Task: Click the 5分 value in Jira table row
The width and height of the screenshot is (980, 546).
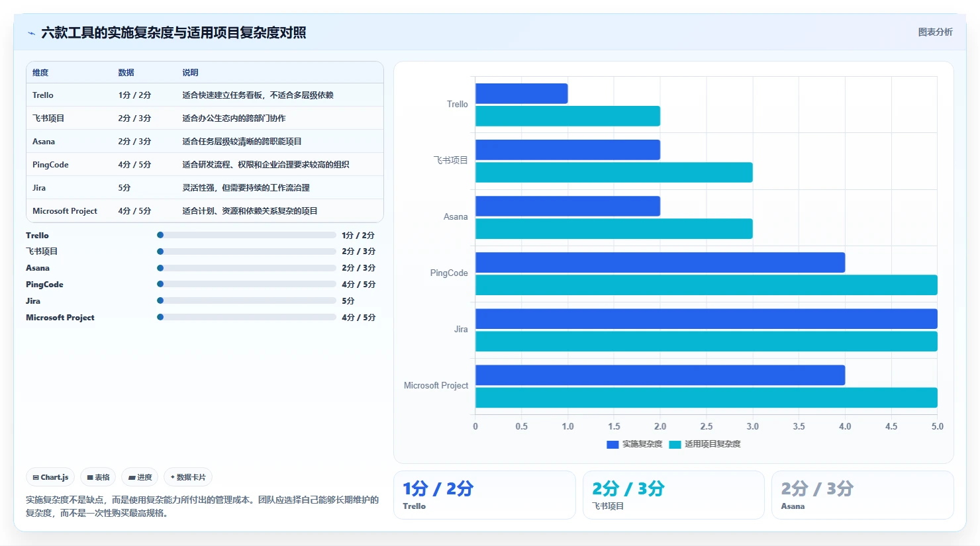Action: [124, 188]
